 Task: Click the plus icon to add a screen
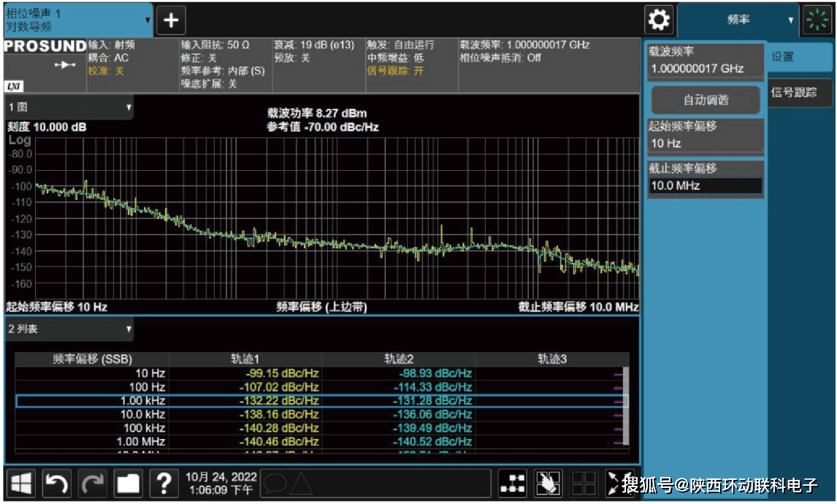coord(171,20)
